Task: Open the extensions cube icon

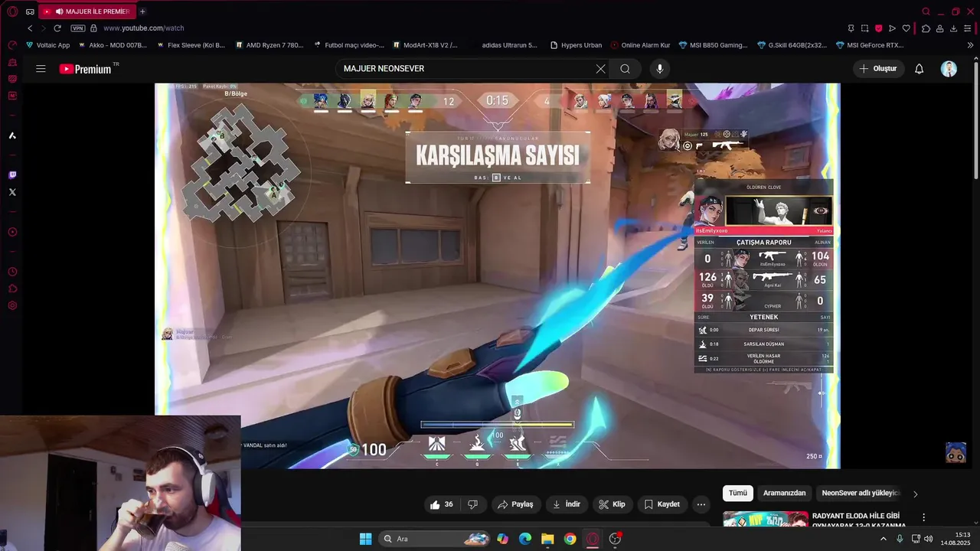Action: click(x=926, y=28)
